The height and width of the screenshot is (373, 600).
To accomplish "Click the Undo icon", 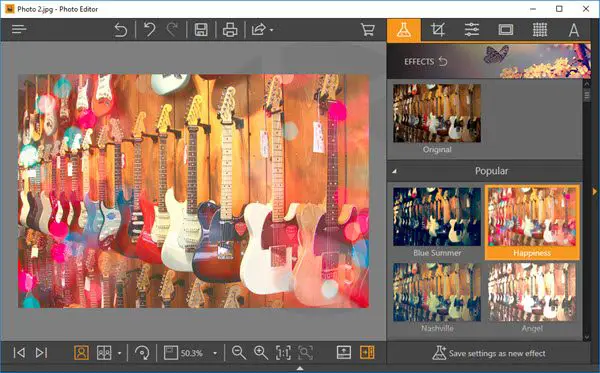I will pos(150,29).
